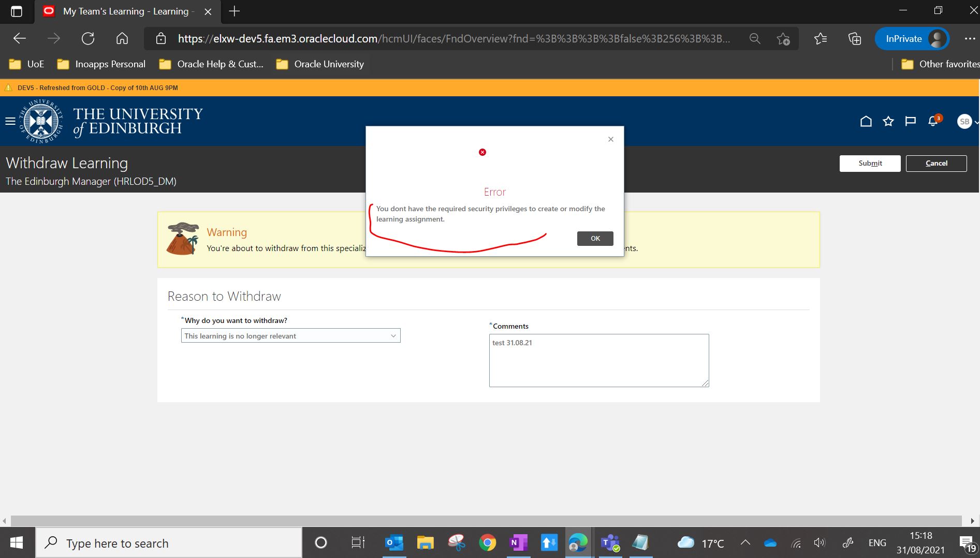Click the address bar URL
Screen dimensions: 980x558
(x=454, y=38)
